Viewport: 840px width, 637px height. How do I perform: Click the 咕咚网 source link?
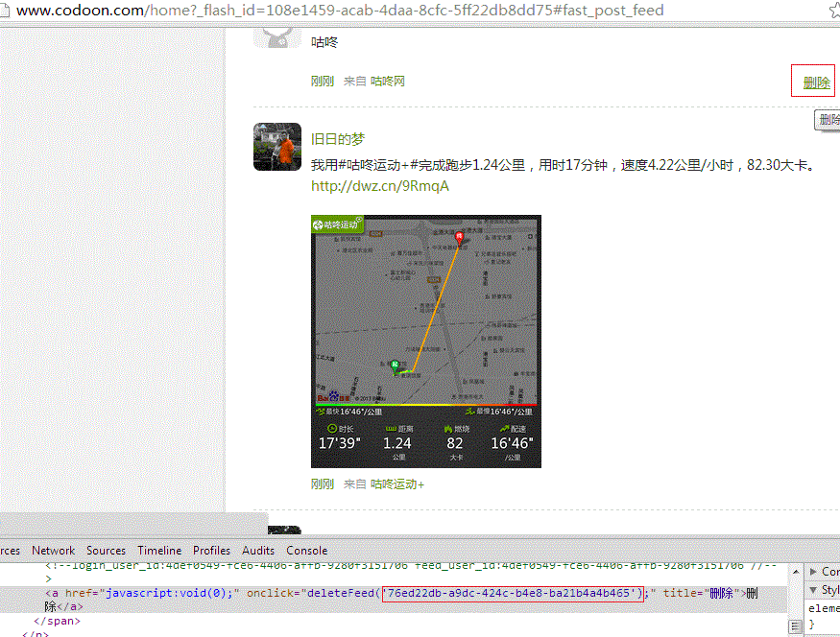coord(387,82)
